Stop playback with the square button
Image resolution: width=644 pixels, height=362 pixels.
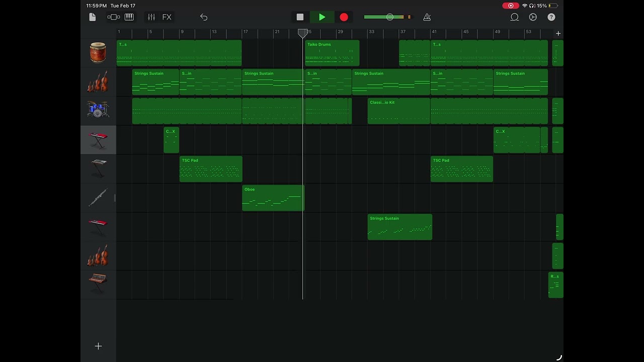pos(300,17)
